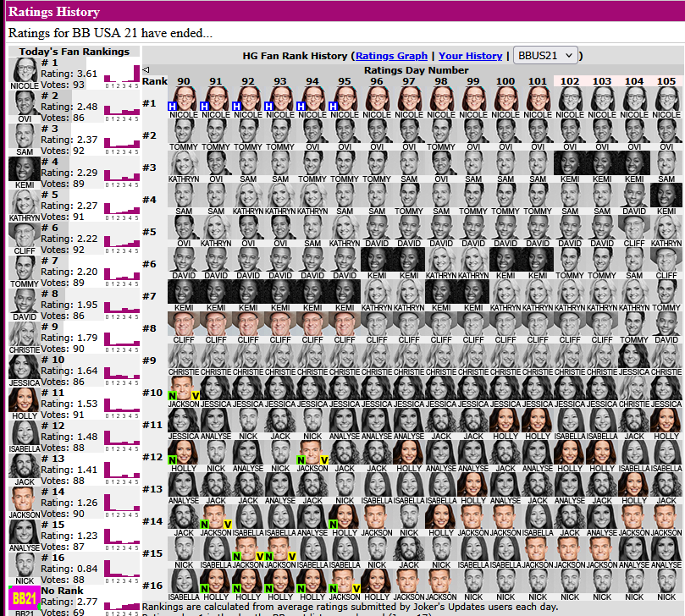Click Tommy's photo at rank #2, day 98
The width and height of the screenshot is (685, 616).
point(441,130)
